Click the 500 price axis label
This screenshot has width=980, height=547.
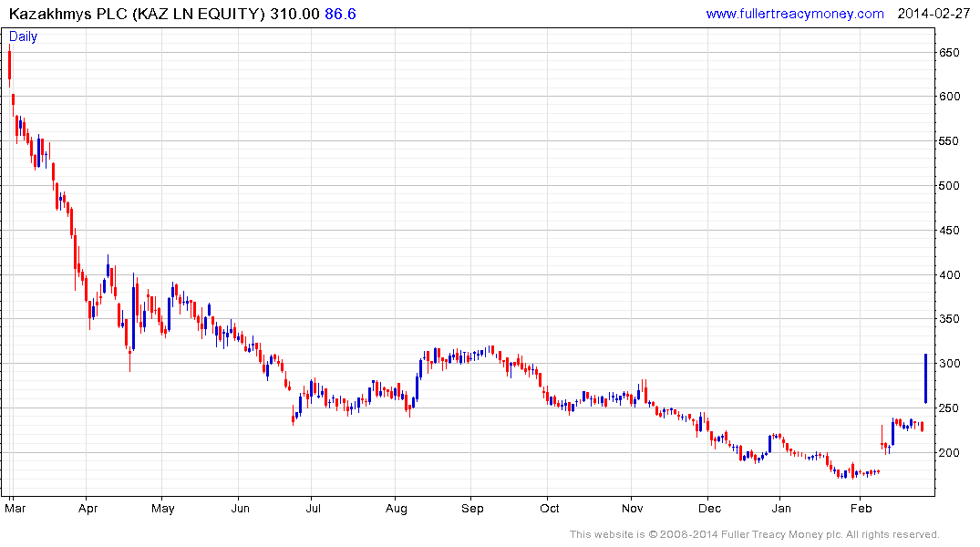pyautogui.click(x=949, y=186)
